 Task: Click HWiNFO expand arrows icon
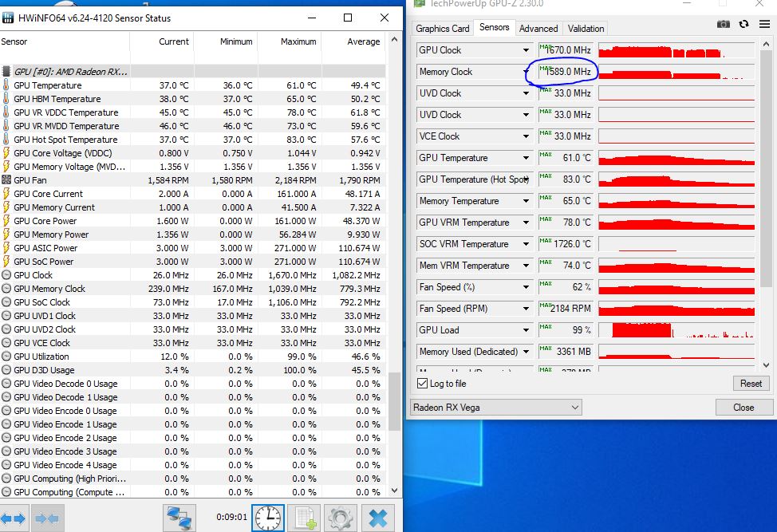coord(14,518)
